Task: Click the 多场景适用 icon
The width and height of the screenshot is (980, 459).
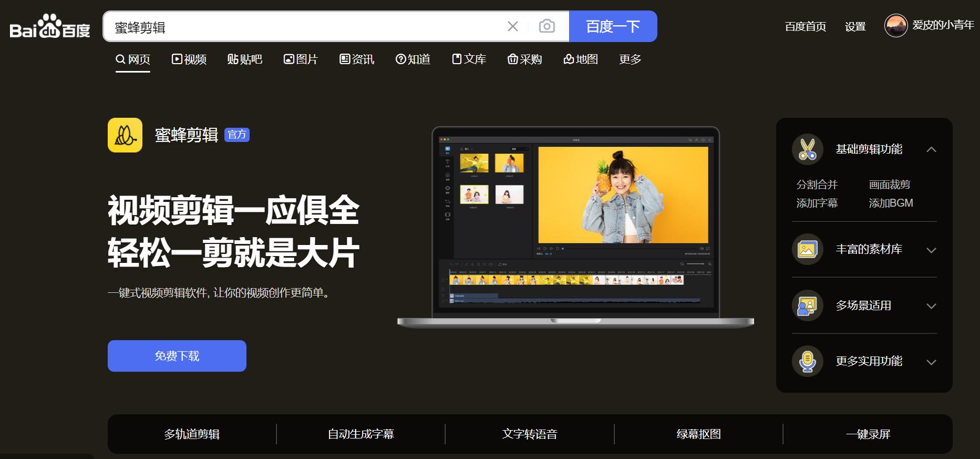Action: [808, 305]
